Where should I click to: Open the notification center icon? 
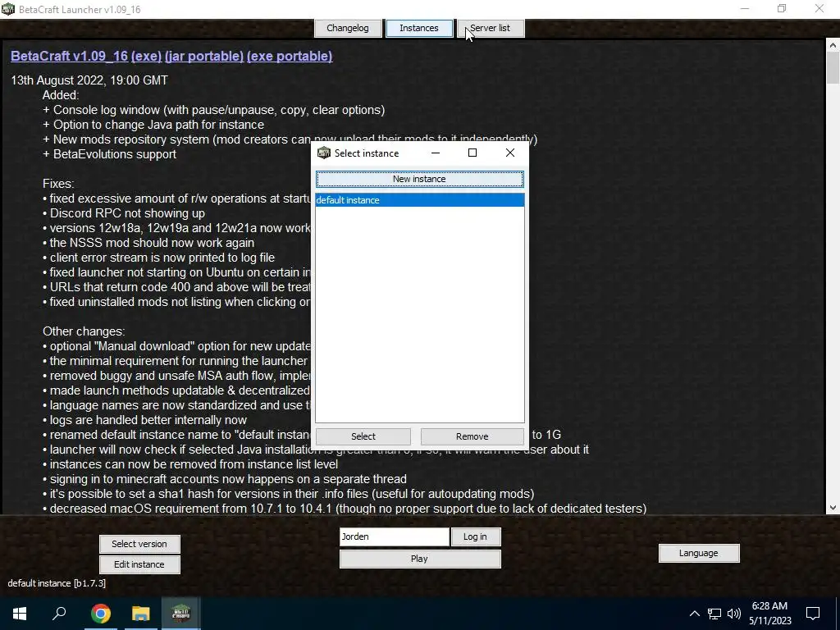point(813,614)
